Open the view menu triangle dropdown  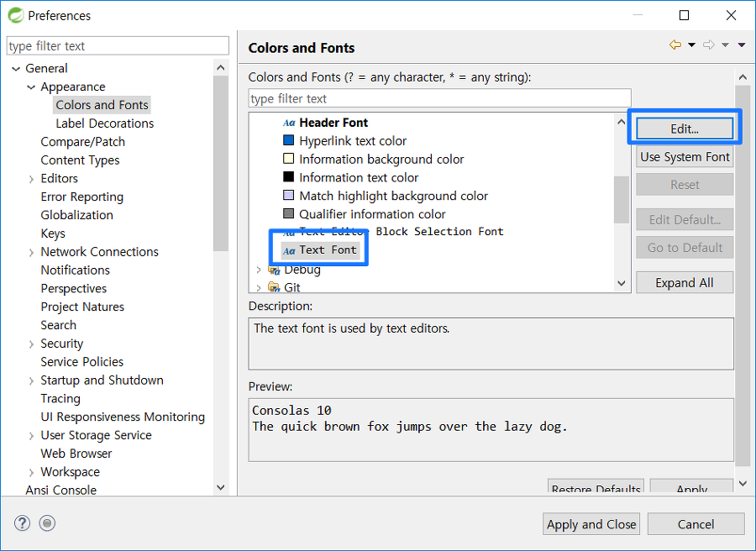coord(742,45)
